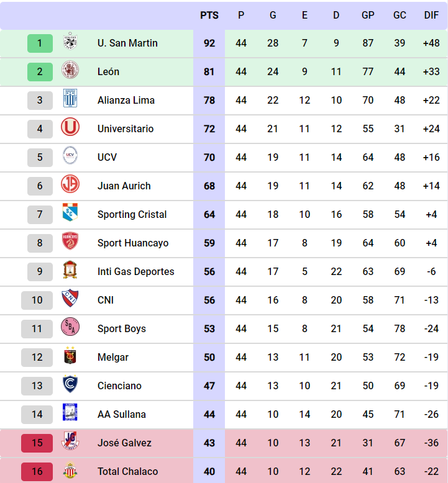
Task: Select the UCV points value 70
Action: [209, 158]
